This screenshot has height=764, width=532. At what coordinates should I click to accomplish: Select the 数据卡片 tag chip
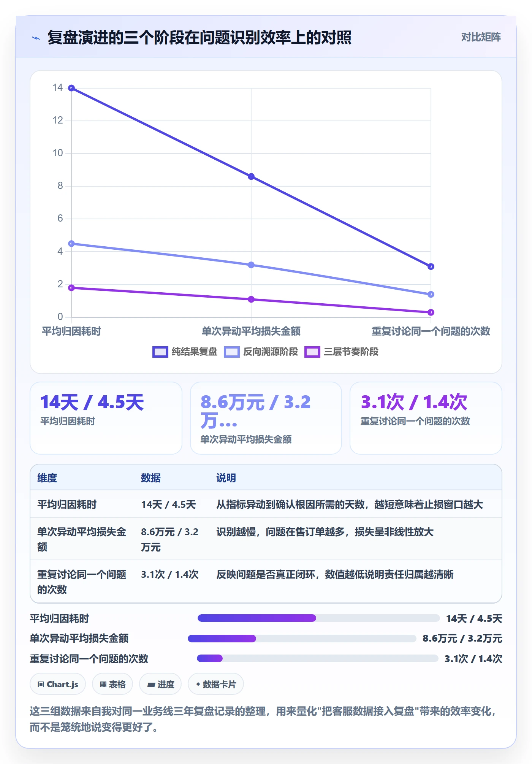(x=216, y=684)
